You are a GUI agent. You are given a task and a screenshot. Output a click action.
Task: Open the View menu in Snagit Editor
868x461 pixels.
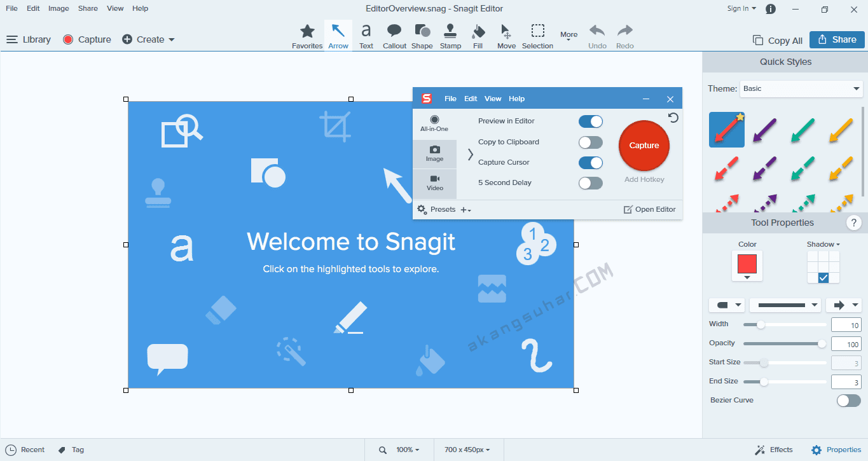coord(115,8)
